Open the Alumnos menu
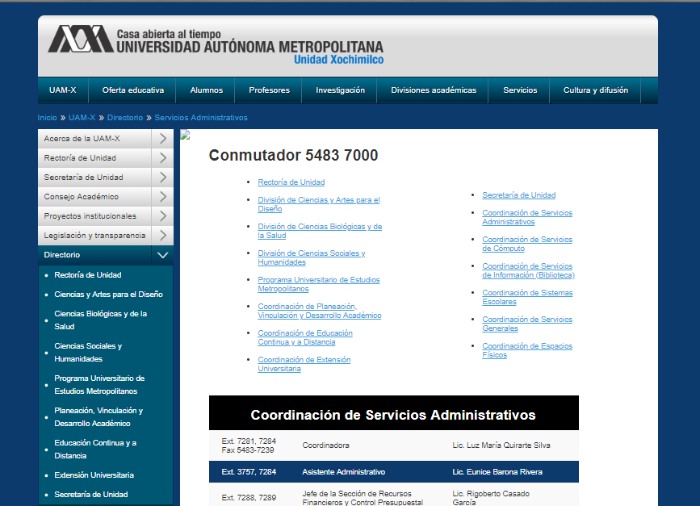Screen dimensions: 700x506 click(x=206, y=90)
